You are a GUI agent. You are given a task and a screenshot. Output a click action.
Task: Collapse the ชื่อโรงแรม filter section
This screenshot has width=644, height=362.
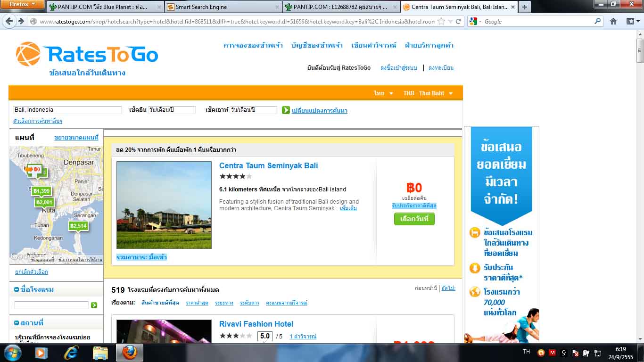point(17,289)
